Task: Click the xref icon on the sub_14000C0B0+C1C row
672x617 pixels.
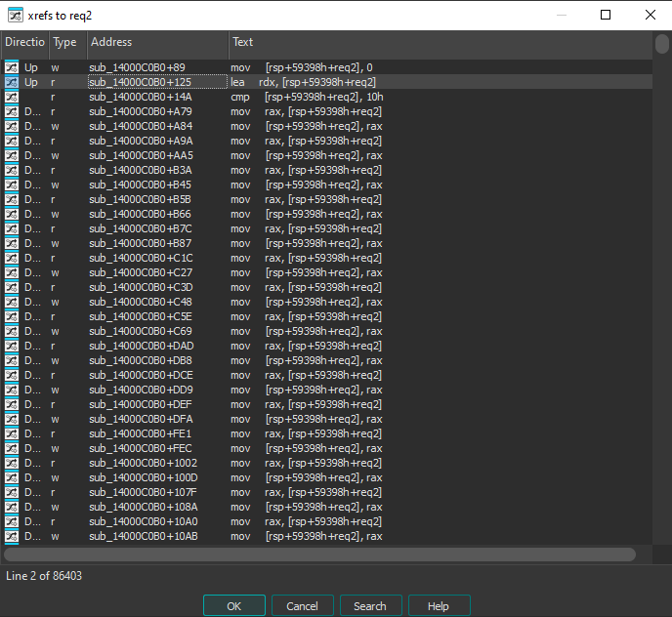Action: 12,258
